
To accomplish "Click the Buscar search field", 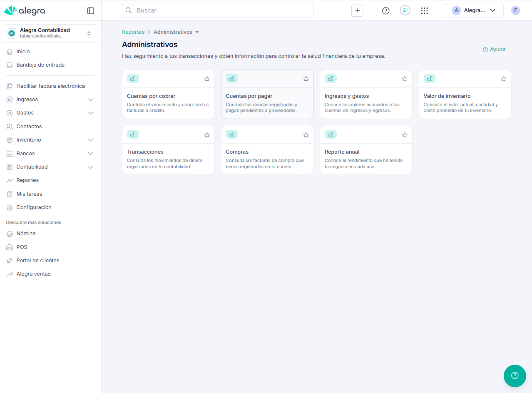I will tap(217, 10).
